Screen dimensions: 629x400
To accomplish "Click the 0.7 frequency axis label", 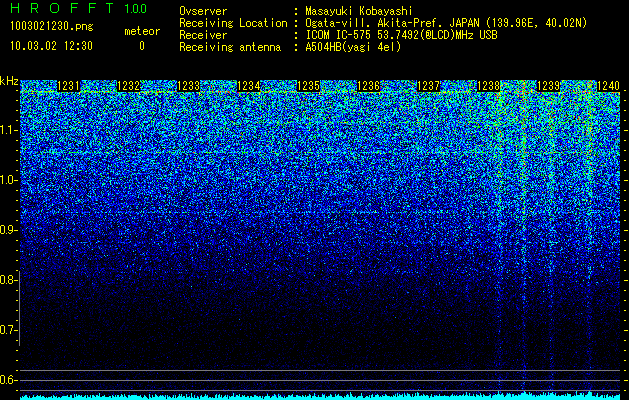I will coord(8,330).
